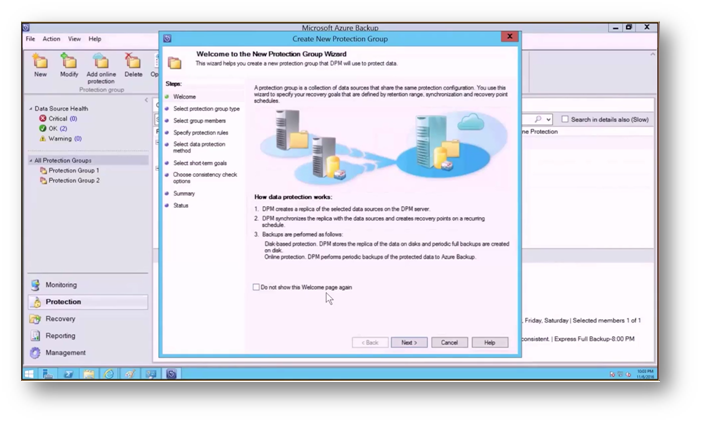
Task: Click the search magnifier icon
Action: click(538, 119)
